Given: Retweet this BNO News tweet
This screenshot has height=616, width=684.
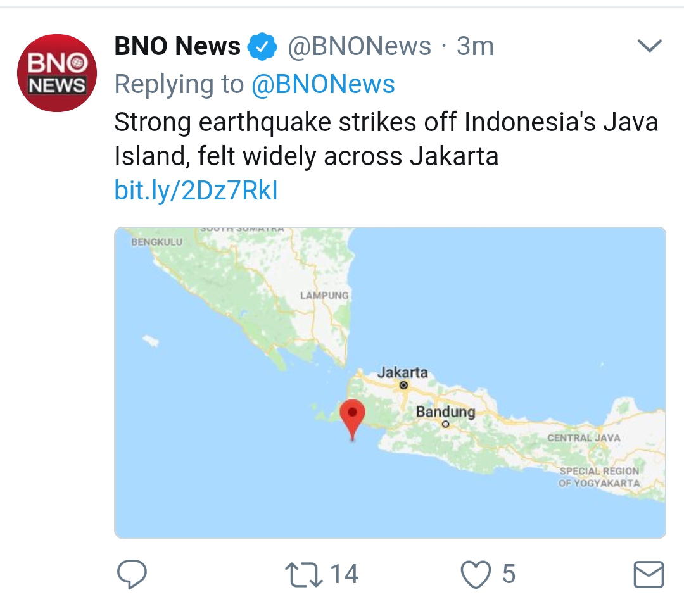Looking at the screenshot, I should 300,574.
